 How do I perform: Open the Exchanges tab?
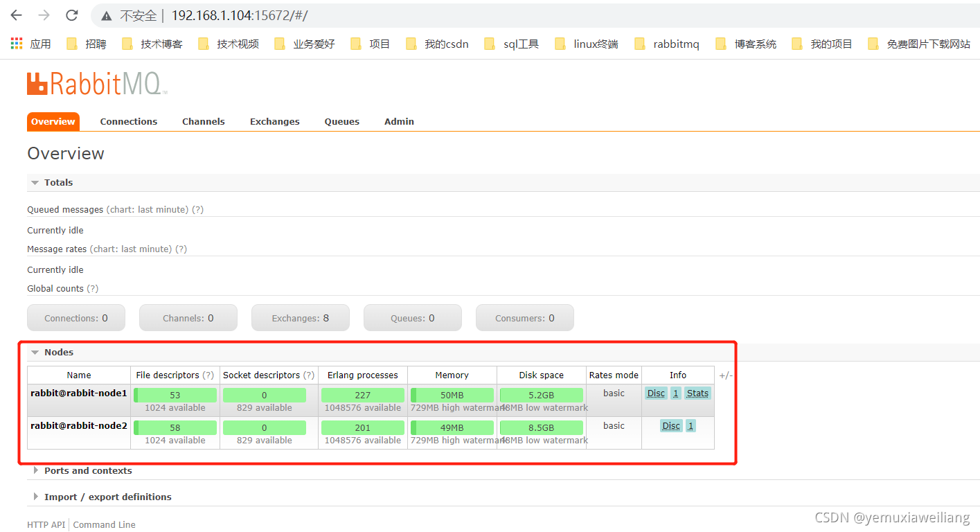275,121
